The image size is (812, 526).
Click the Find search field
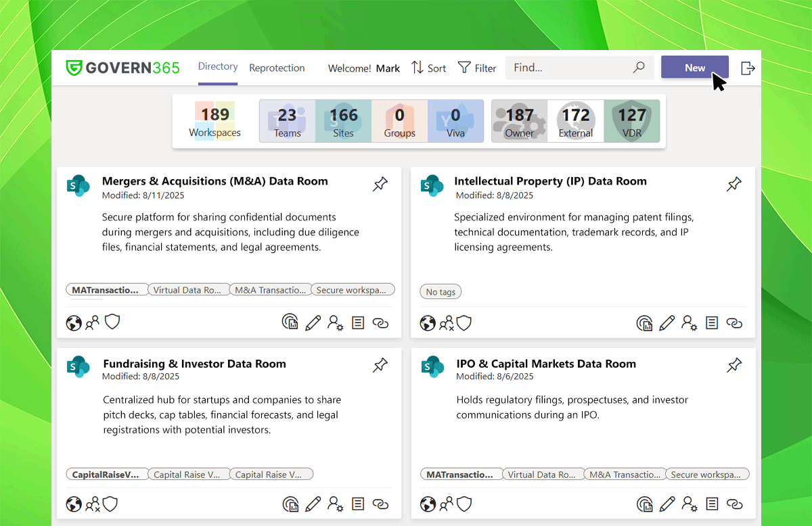point(580,68)
